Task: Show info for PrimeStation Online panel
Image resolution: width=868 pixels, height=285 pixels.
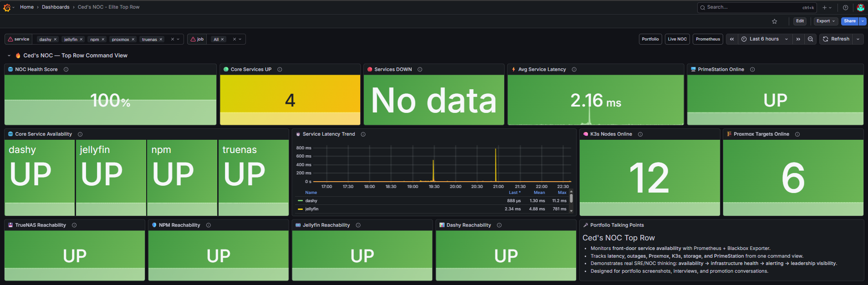Action: [752, 70]
